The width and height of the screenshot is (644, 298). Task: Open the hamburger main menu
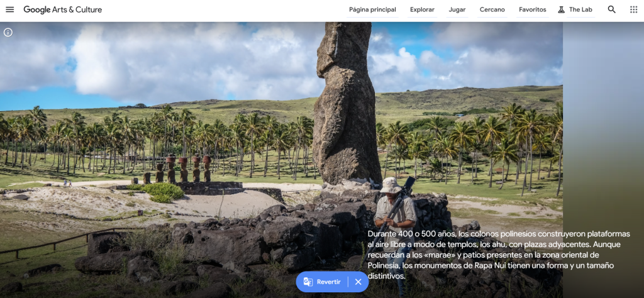tap(10, 9)
